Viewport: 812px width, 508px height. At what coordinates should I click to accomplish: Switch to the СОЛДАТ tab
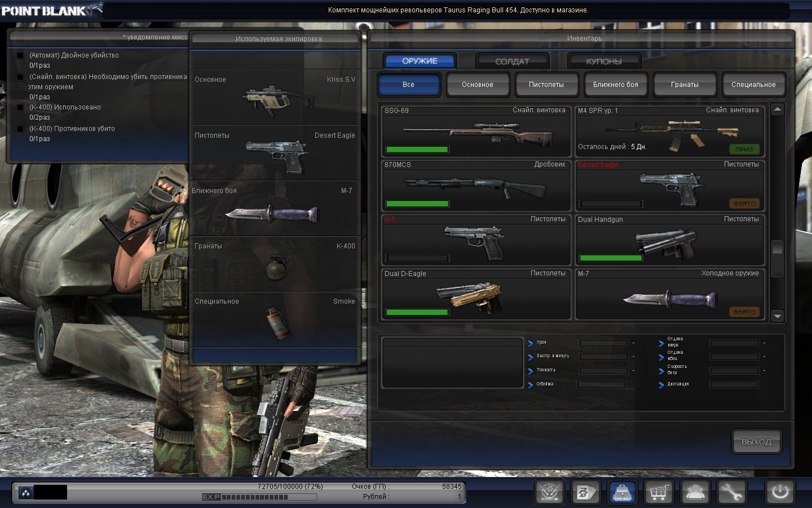coord(512,61)
